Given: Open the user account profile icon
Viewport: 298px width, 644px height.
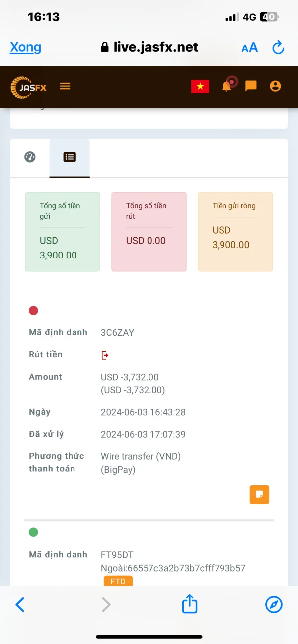Looking at the screenshot, I should click(x=275, y=86).
